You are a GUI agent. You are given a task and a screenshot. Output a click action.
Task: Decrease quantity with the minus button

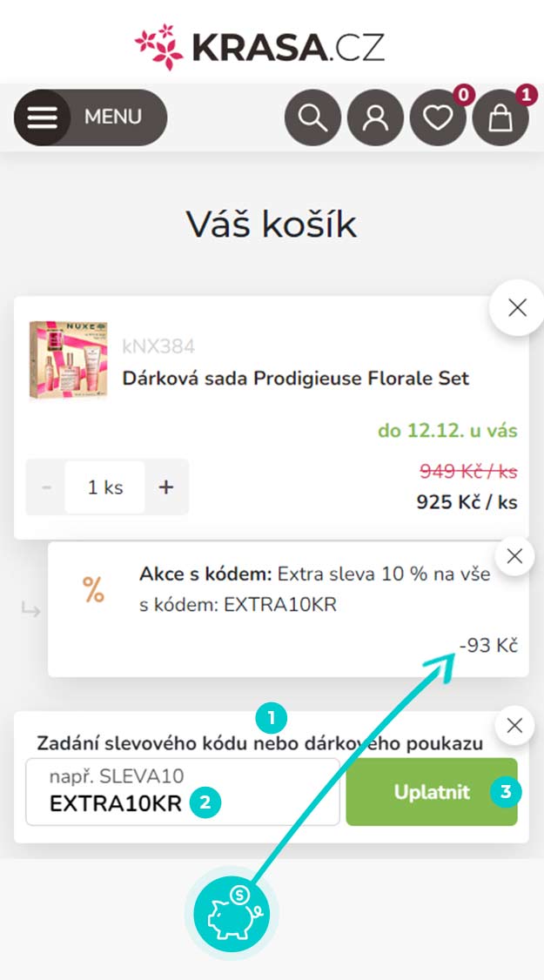(46, 487)
